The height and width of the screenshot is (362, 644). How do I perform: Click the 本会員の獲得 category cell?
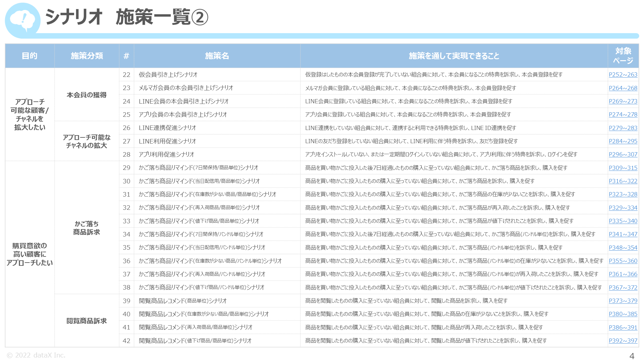pos(87,95)
